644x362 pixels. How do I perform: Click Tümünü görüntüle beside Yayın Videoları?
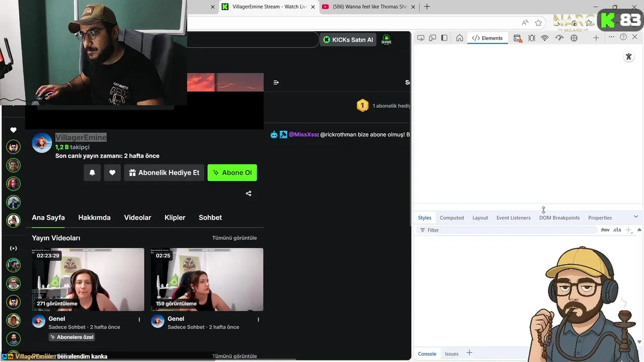pyautogui.click(x=234, y=238)
